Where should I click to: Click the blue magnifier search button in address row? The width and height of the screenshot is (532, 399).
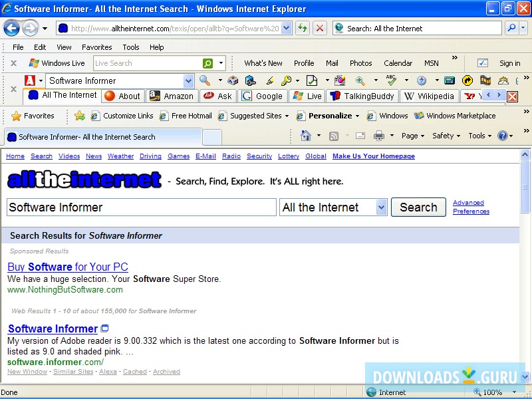(x=511, y=28)
